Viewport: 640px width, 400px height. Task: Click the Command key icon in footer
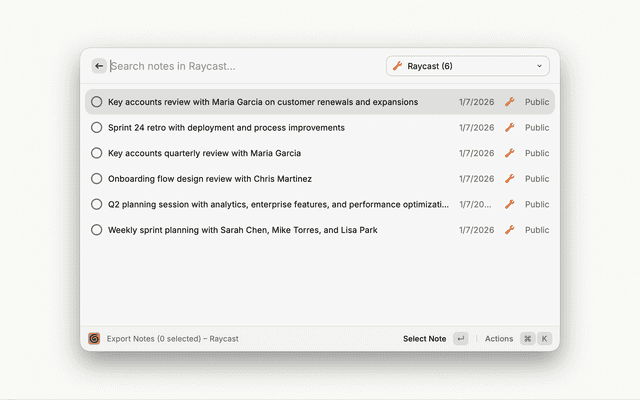tap(527, 339)
